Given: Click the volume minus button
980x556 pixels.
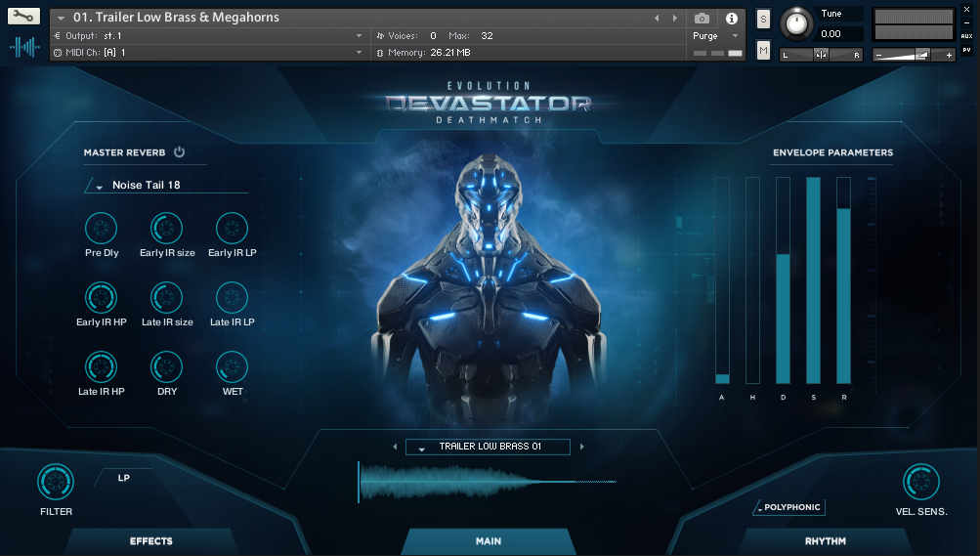Looking at the screenshot, I should pyautogui.click(x=878, y=55).
